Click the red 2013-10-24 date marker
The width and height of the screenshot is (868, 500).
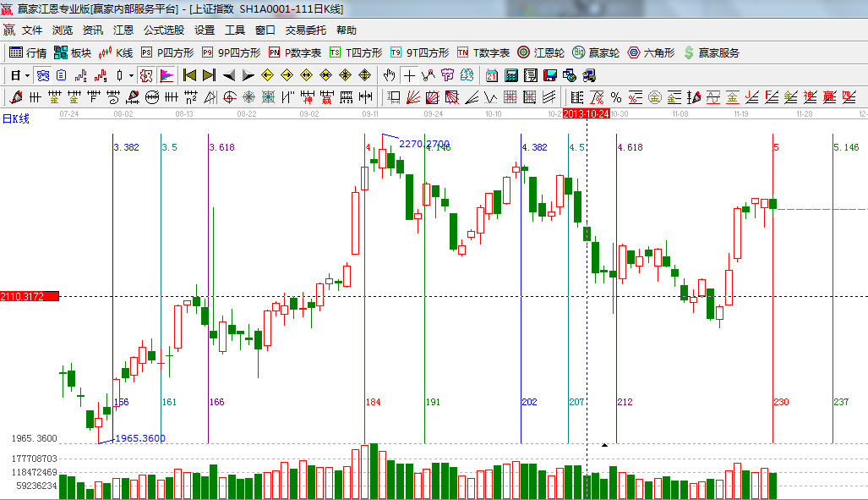click(x=586, y=113)
